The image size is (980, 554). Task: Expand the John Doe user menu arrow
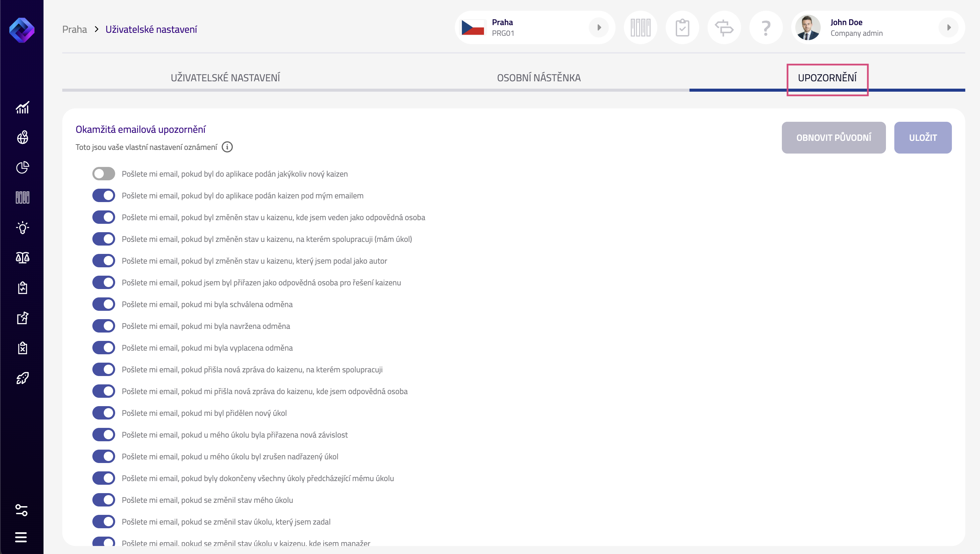point(949,27)
